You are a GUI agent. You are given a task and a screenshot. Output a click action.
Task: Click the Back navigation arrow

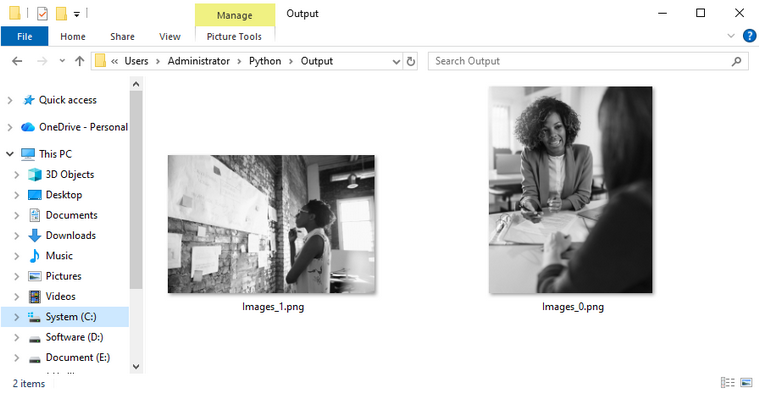click(x=17, y=61)
